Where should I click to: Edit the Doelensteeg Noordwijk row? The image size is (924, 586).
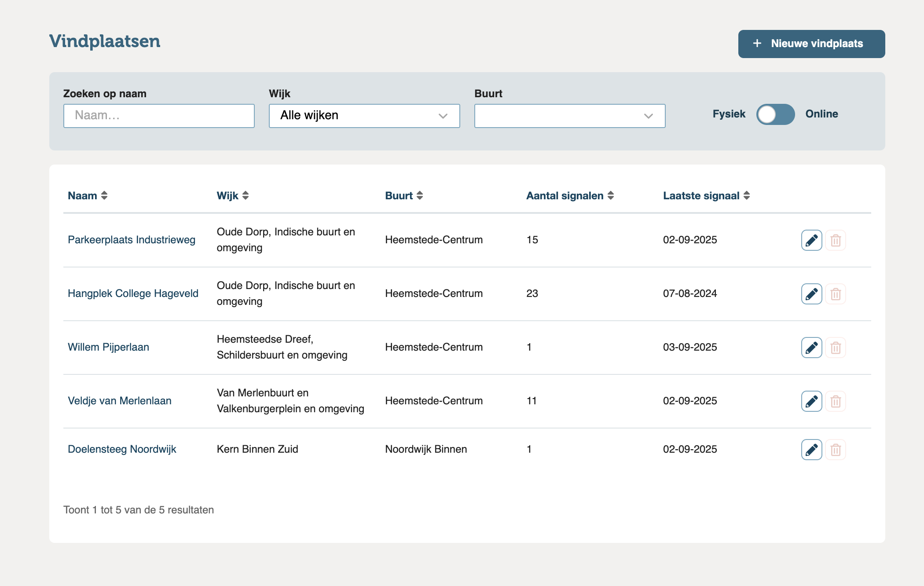pos(811,450)
